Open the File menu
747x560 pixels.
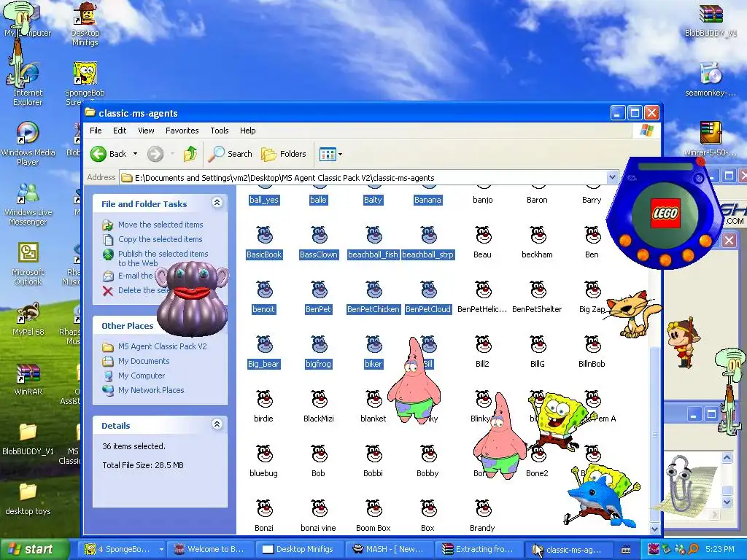click(96, 131)
